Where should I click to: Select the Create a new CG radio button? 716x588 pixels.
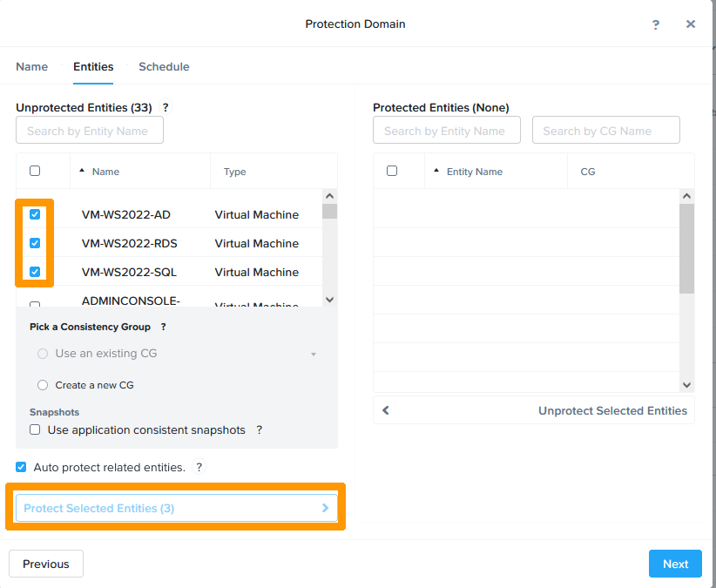pos(43,385)
